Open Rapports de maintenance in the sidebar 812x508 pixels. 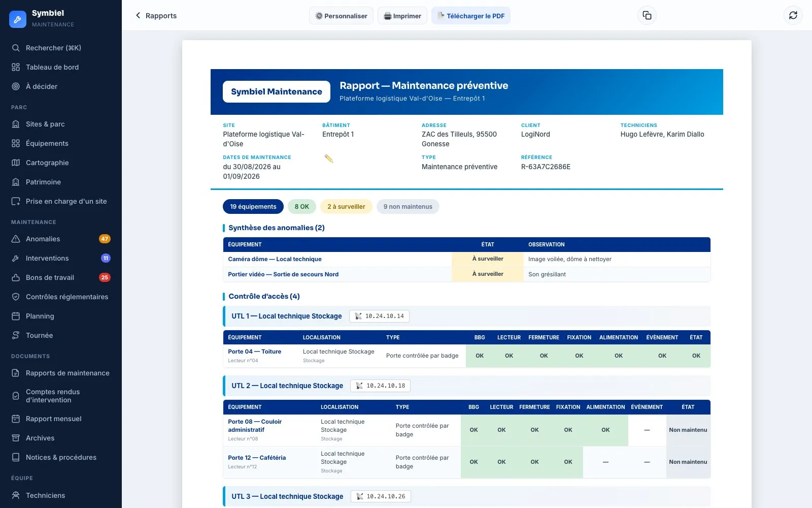[61, 373]
